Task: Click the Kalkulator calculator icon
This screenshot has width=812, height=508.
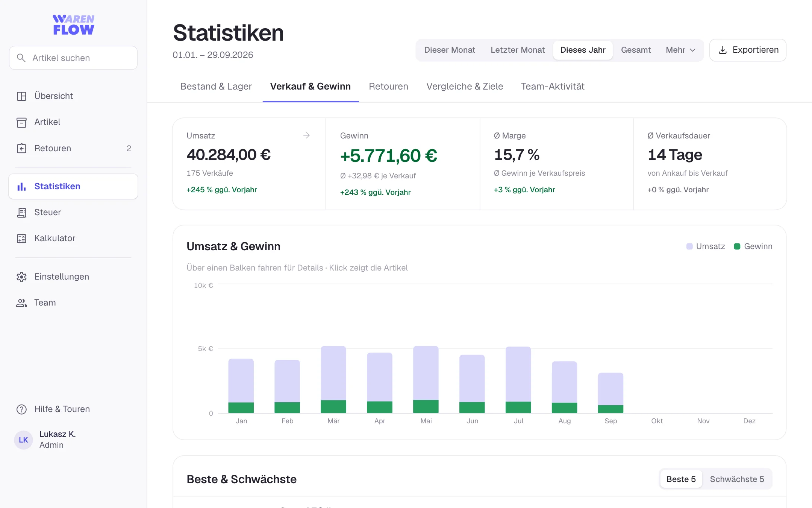Action: click(21, 239)
